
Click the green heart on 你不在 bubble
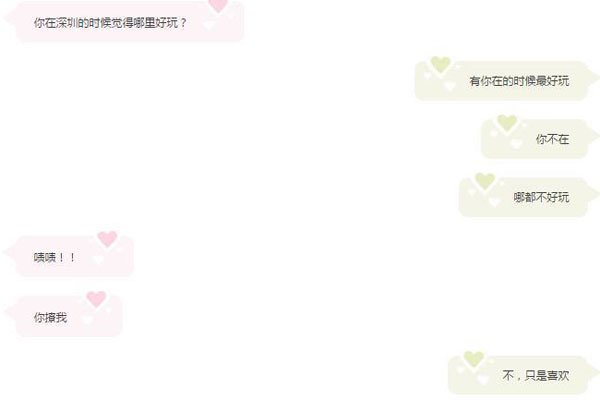coord(507,123)
